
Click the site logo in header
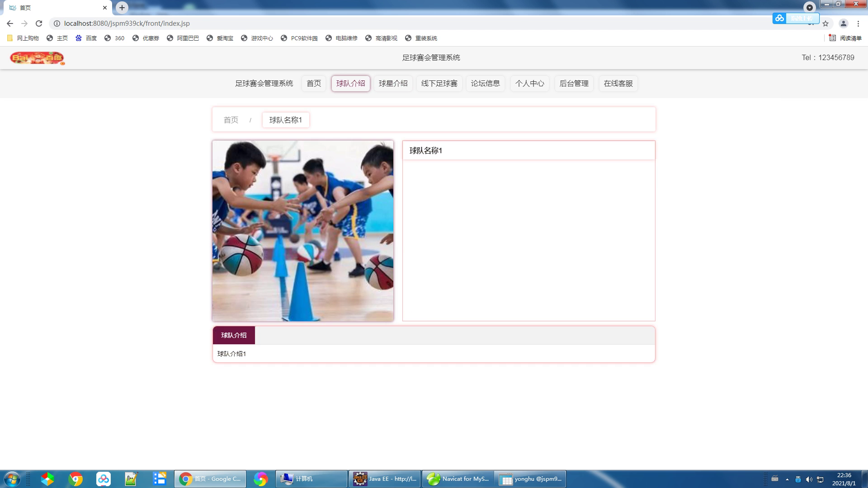tap(37, 58)
